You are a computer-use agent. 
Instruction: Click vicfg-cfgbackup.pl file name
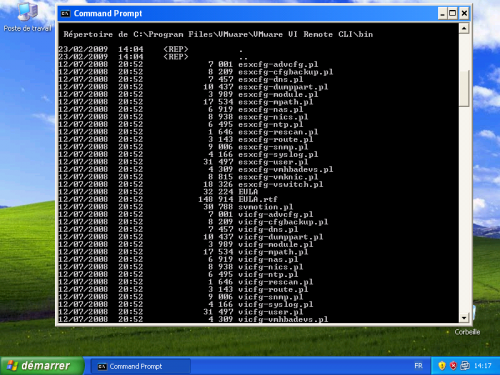pos(283,222)
